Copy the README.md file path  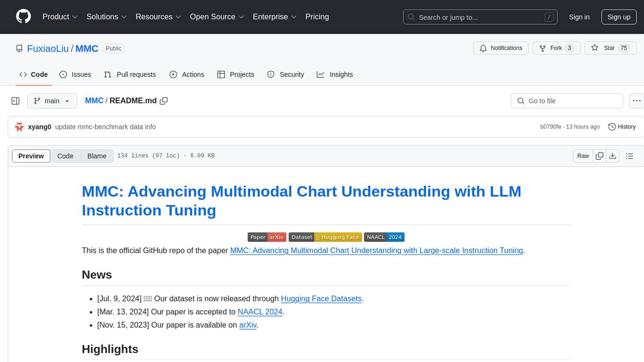coord(164,100)
